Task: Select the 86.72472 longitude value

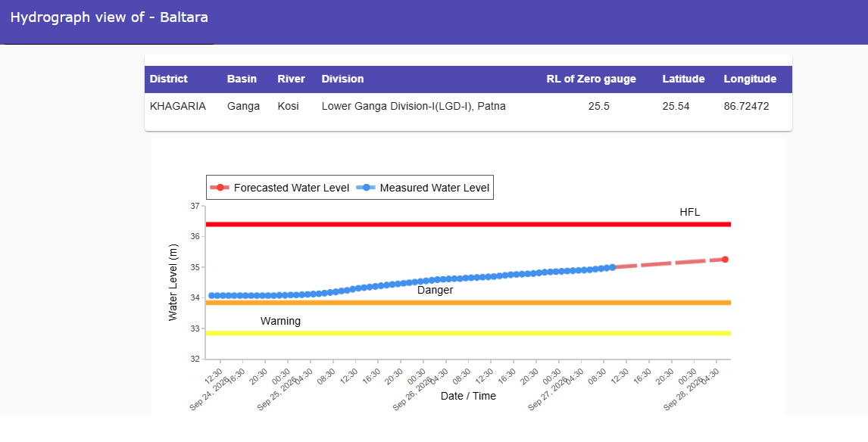Action: click(746, 106)
